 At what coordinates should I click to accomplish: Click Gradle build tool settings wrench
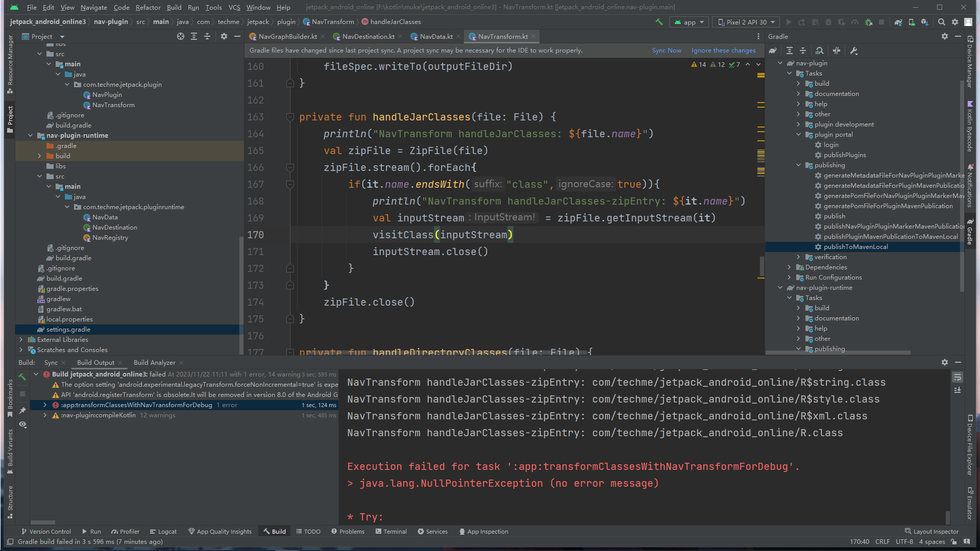click(x=853, y=51)
